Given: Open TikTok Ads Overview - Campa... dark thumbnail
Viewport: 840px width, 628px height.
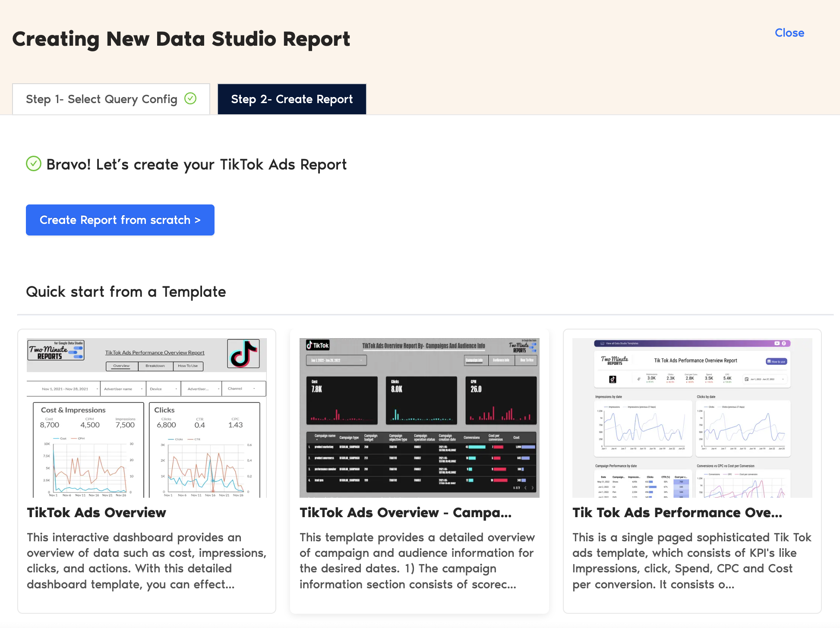Looking at the screenshot, I should click(x=420, y=418).
